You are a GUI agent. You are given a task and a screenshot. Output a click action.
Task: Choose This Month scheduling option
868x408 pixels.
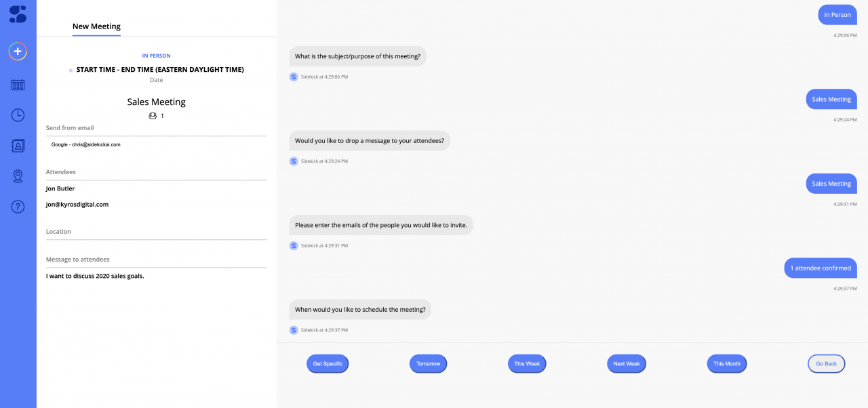(x=726, y=363)
